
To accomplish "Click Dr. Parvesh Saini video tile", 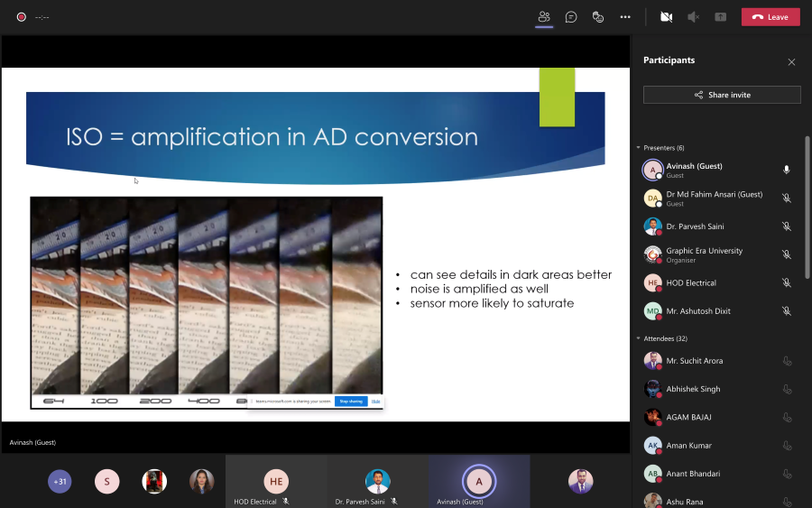I will 377,482.
